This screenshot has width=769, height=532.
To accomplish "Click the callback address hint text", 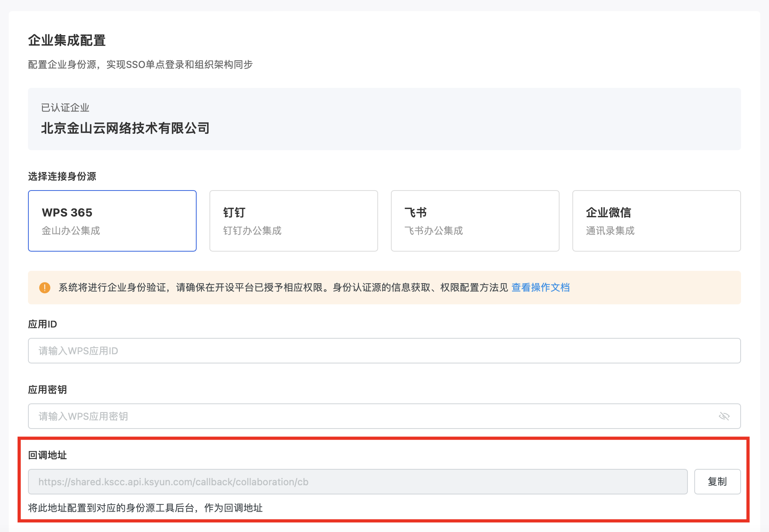I will click(x=145, y=508).
